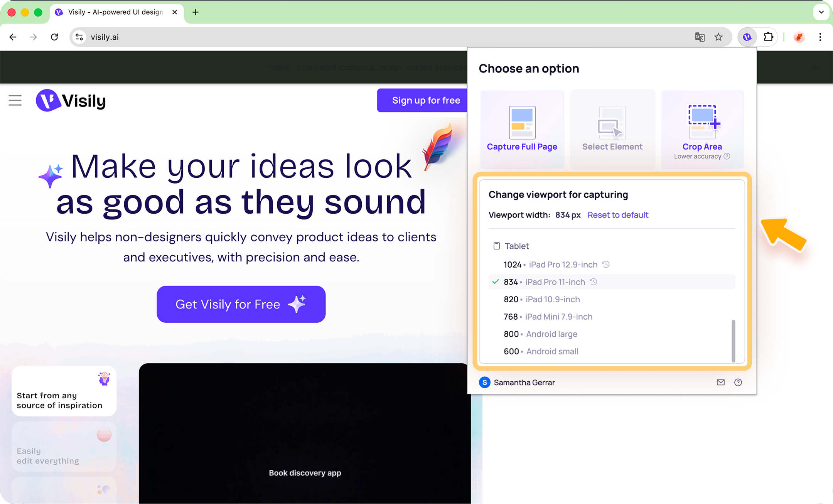Open a new browser tab
Image resolution: width=833 pixels, height=504 pixels.
click(x=196, y=12)
